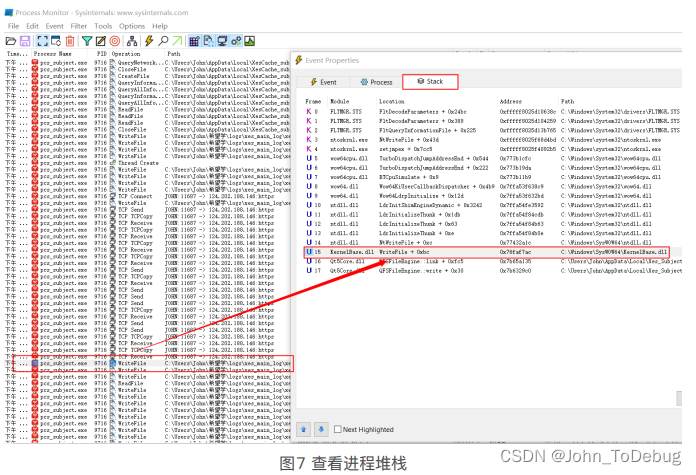The height and width of the screenshot is (475, 696).
Task: Click the Module column header in stack
Action: pyautogui.click(x=340, y=101)
